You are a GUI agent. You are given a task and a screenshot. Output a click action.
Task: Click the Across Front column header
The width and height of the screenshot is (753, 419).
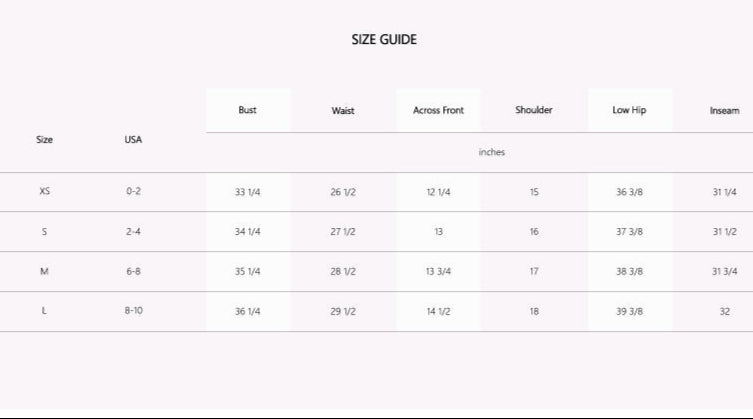tap(438, 110)
